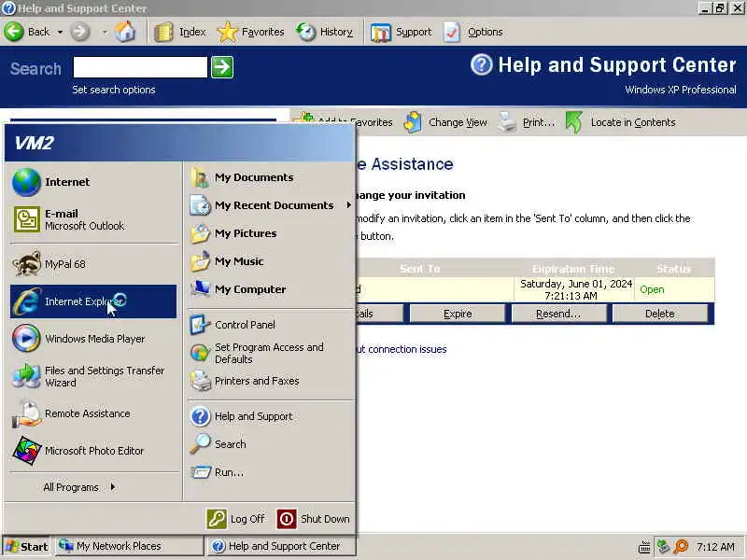Open My Computer
The width and height of the screenshot is (747, 560).
click(271, 289)
